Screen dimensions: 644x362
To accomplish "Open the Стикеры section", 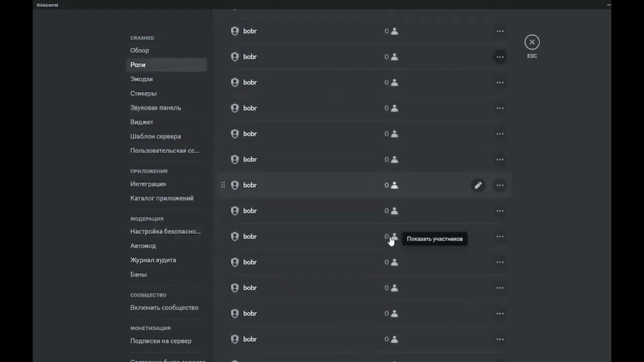I will pos(143,94).
